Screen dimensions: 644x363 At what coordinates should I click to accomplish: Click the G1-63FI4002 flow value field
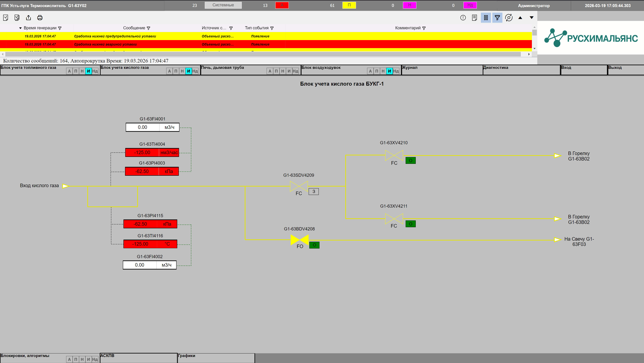150,265
